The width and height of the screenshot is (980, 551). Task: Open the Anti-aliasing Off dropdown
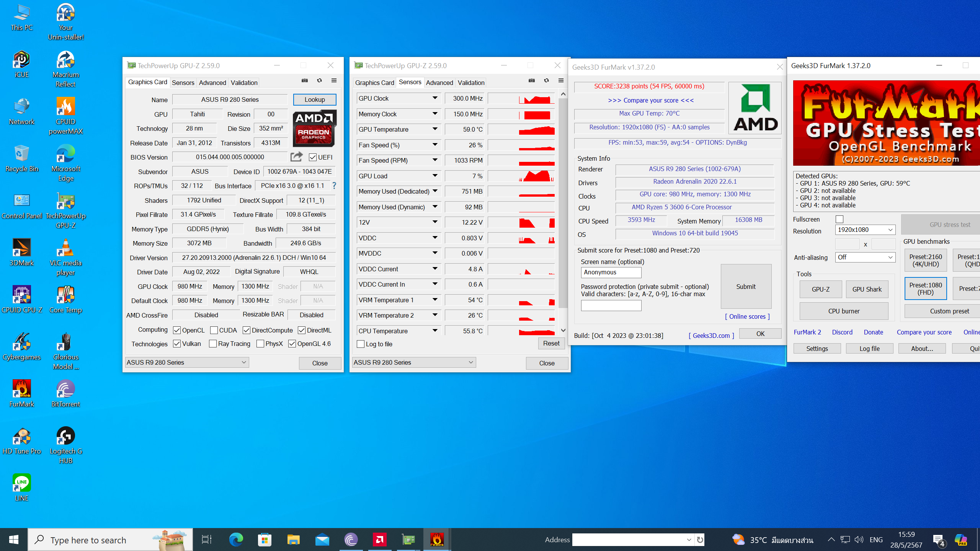pyautogui.click(x=865, y=257)
